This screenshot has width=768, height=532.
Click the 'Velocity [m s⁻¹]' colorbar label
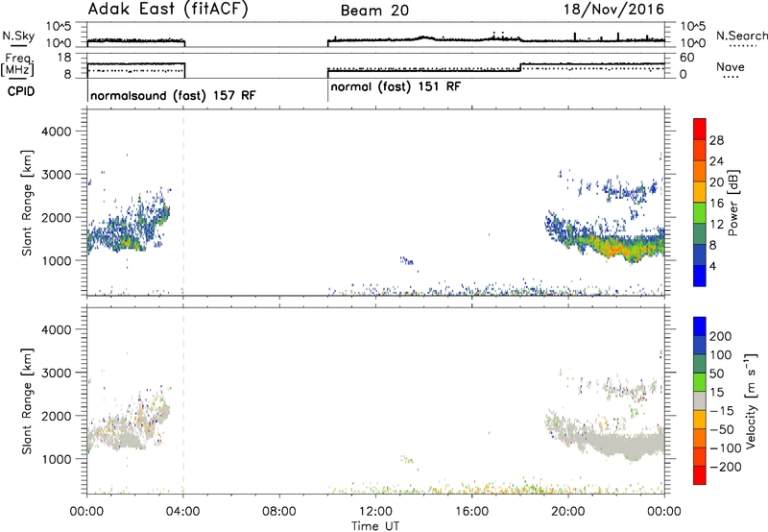pyautogui.click(x=751, y=400)
